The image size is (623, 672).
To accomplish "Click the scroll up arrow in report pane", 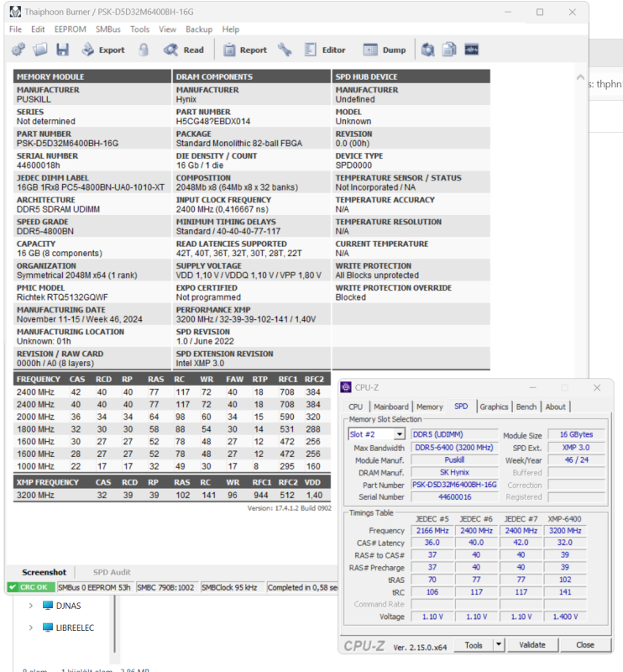I will [580, 77].
